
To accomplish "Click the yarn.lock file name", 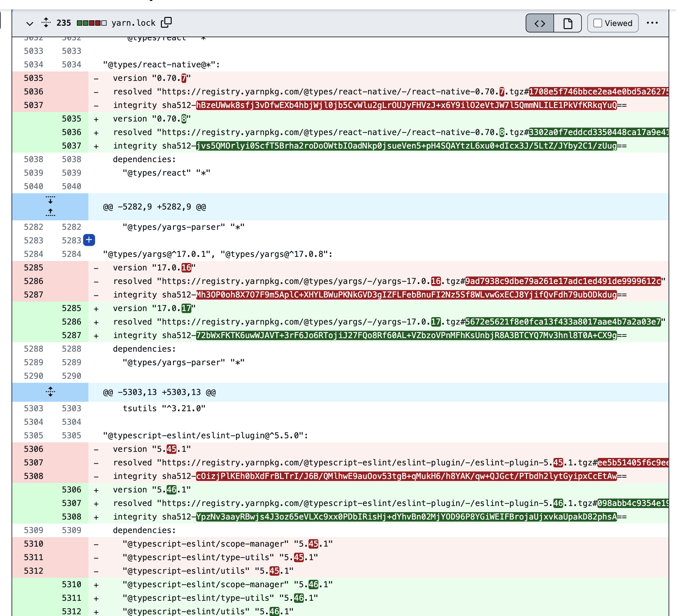I will point(133,23).
